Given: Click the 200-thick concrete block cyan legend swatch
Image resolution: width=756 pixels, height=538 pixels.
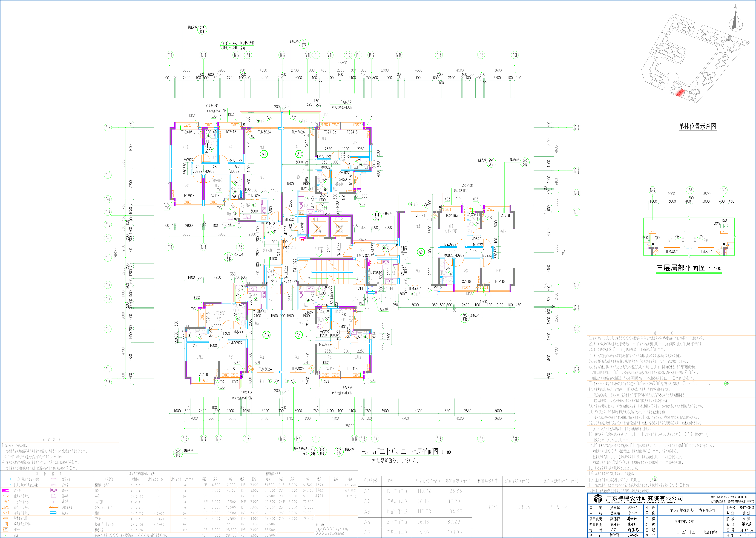Looking at the screenshot, I should point(6,479).
